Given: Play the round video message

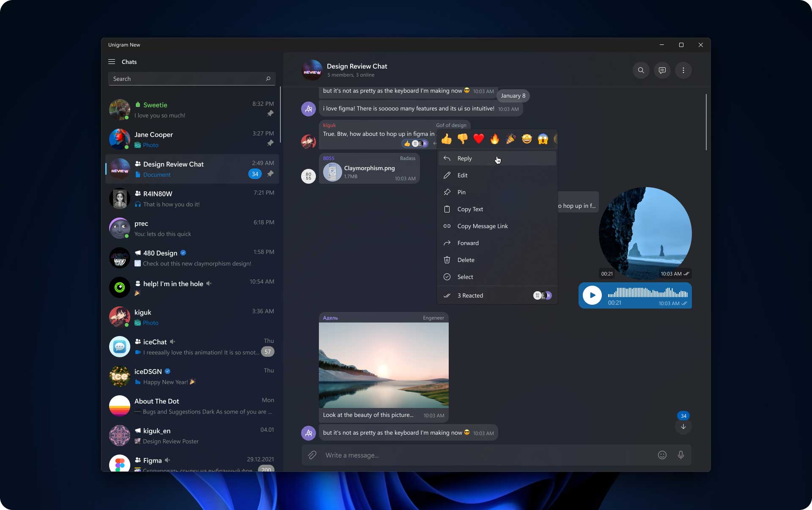Looking at the screenshot, I should click(x=645, y=233).
